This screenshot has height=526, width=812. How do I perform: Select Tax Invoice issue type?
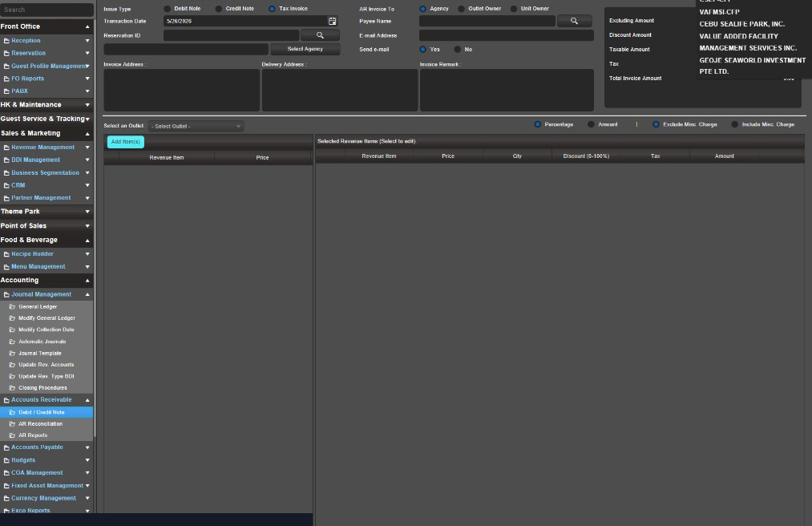(272, 9)
